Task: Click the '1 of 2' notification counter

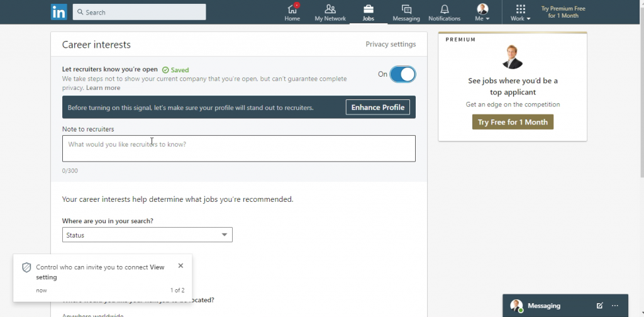Action: click(x=177, y=291)
